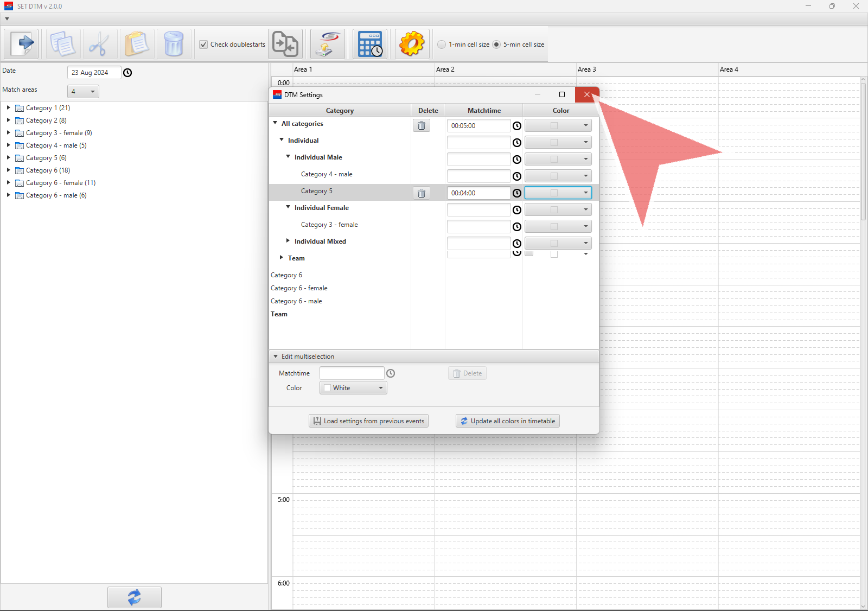
Task: Click Load settings from previous events
Action: (x=368, y=421)
